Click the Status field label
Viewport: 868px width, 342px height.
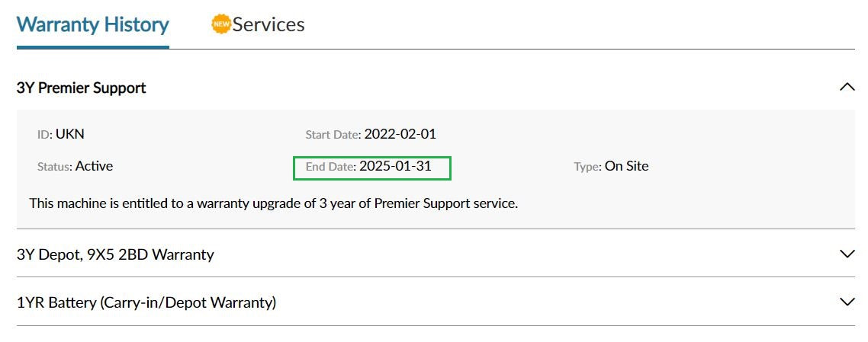click(55, 167)
